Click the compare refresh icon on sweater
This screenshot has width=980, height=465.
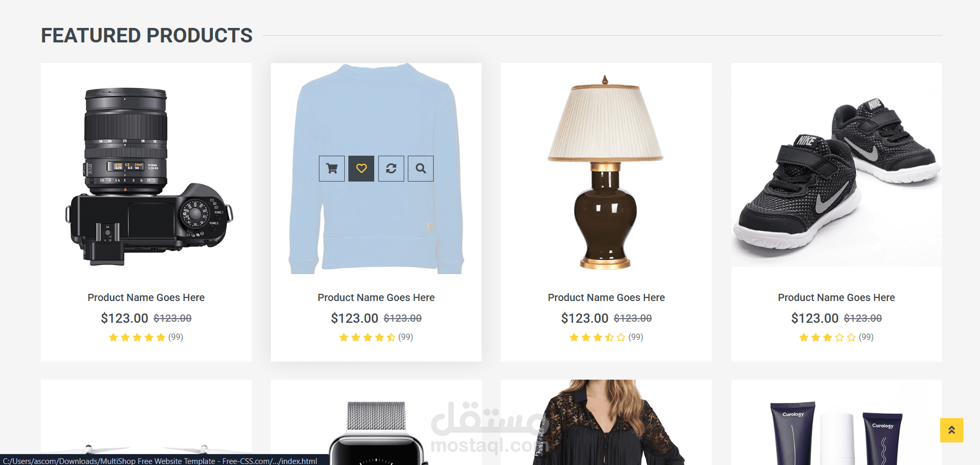(391, 169)
